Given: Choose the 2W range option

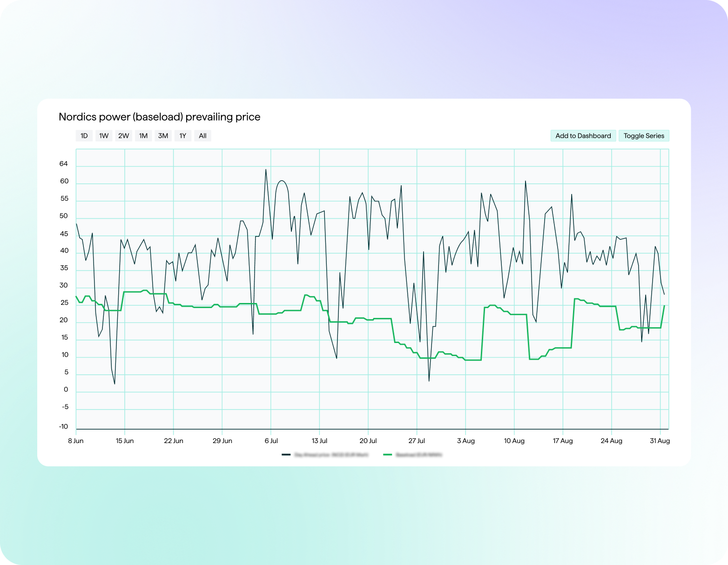Looking at the screenshot, I should [123, 136].
